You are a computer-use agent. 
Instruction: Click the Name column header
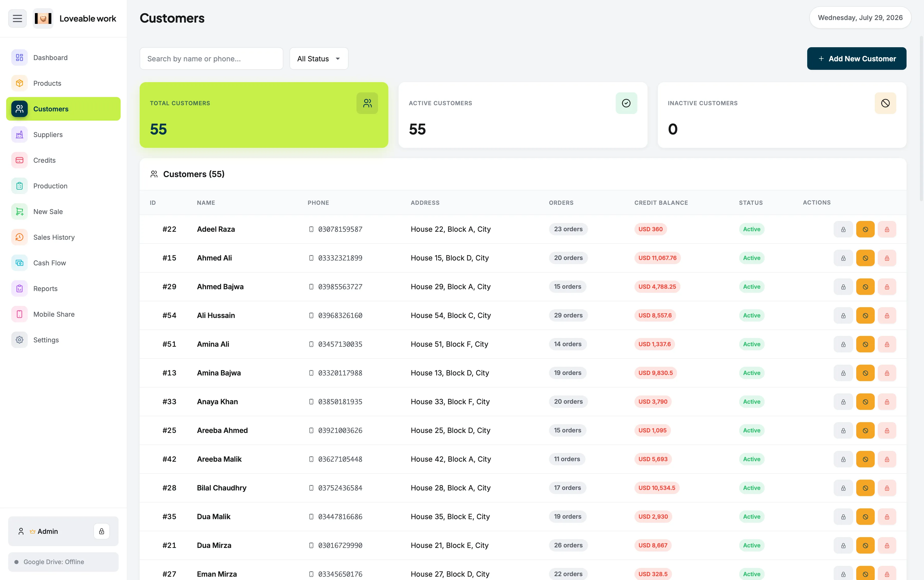[206, 202]
